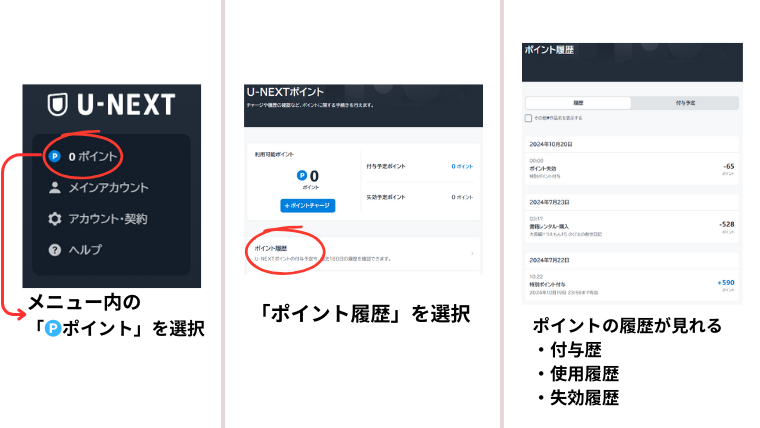The image size is (760, 428).
Task: Open アカウント・契約 from the menu
Action: pos(98,219)
